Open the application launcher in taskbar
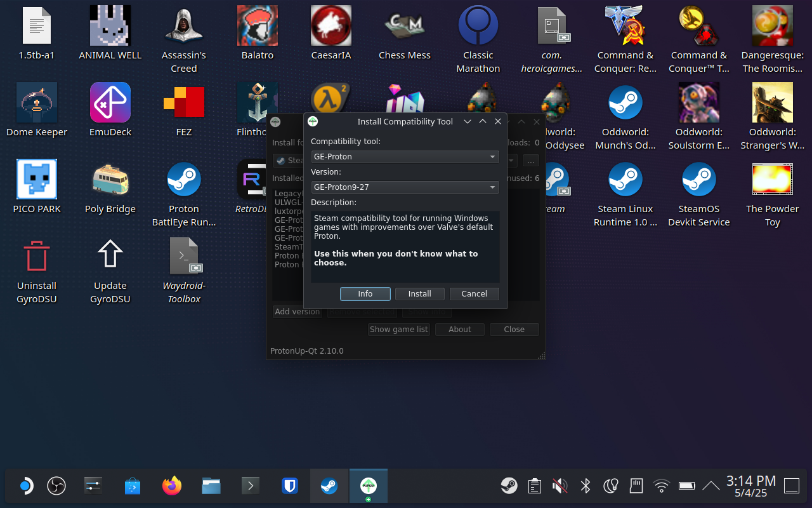The height and width of the screenshot is (508, 812). (x=25, y=486)
